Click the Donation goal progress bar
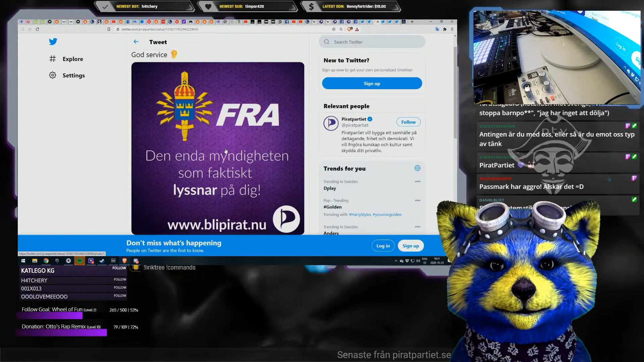Viewport: 644px width, 362px height. [61, 333]
